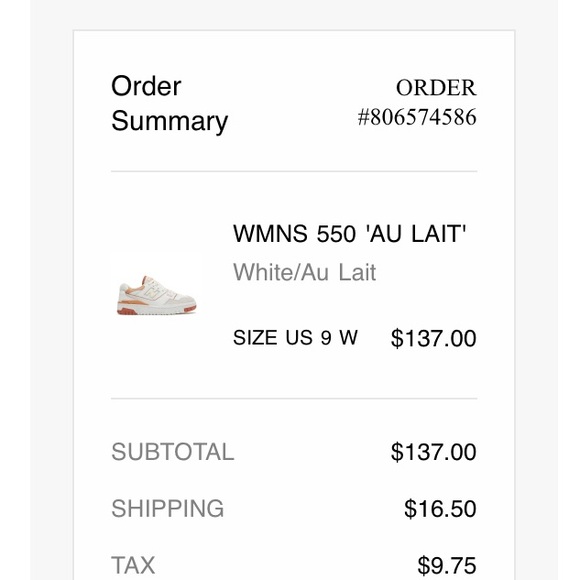The image size is (580, 580).
Task: Select the tax amount $9.75
Action: (447, 566)
